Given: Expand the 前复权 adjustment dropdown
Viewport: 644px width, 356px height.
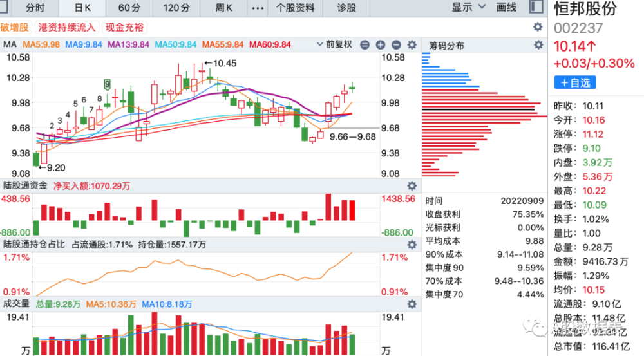Looking at the screenshot, I should 334,44.
